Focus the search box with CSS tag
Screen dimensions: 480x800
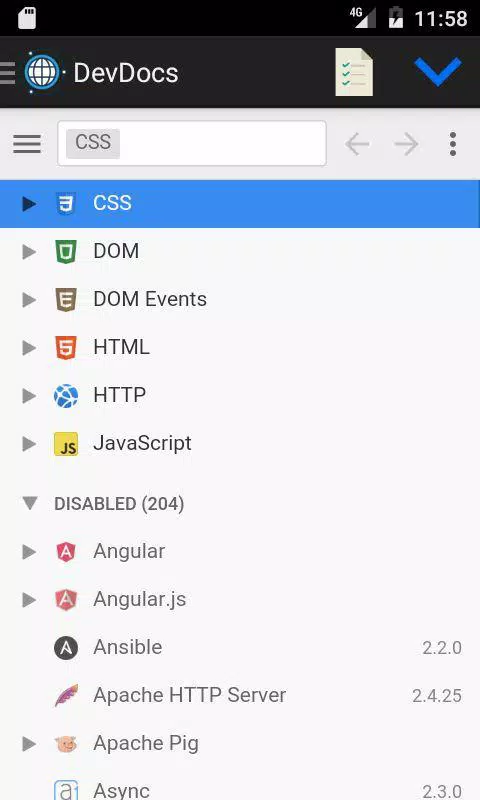coord(192,143)
